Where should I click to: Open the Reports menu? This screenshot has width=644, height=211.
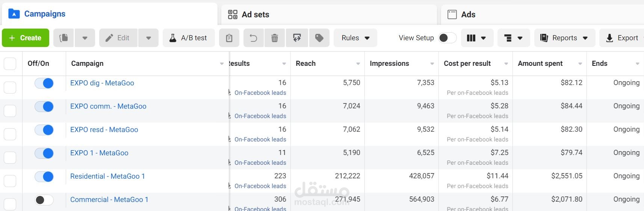pos(565,38)
